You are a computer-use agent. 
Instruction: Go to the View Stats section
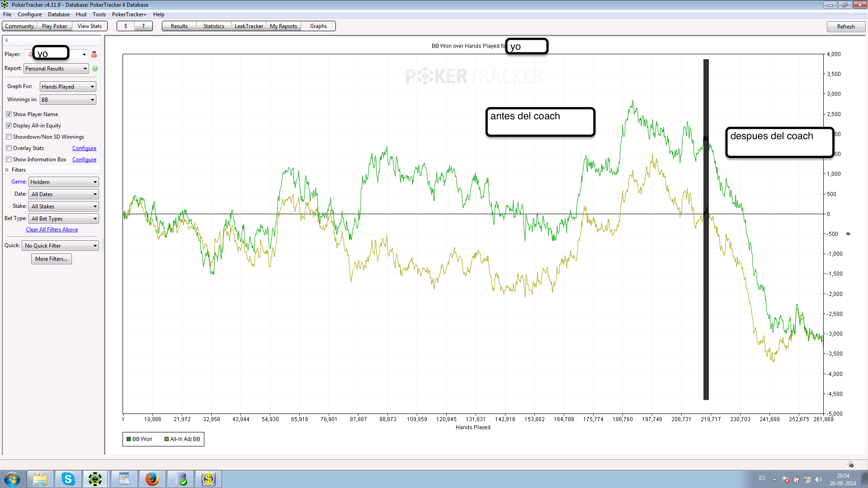[x=90, y=26]
